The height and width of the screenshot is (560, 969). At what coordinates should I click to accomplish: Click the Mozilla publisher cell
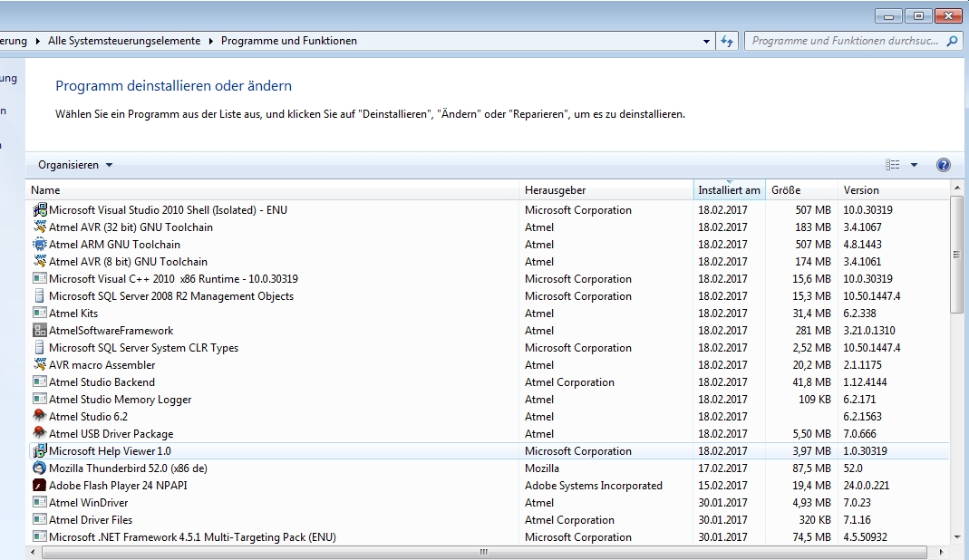542,468
